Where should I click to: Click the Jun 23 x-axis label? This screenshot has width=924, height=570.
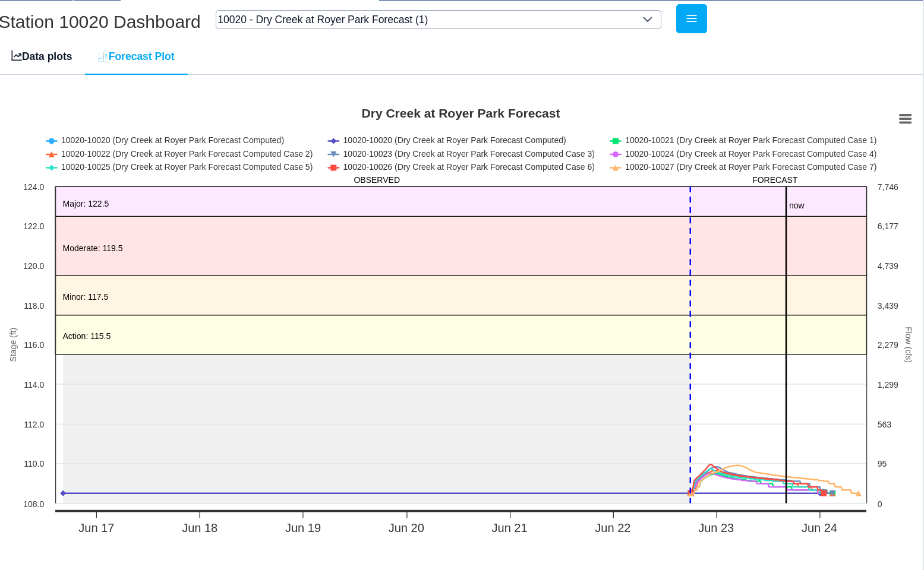716,528
